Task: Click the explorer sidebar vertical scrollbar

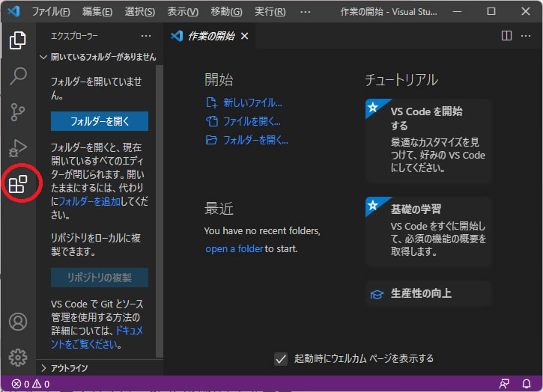Action: pos(159,209)
